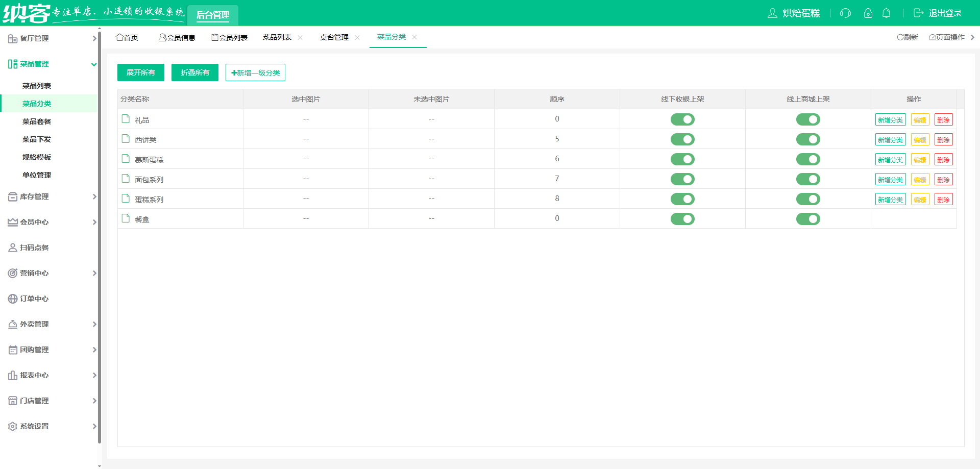This screenshot has height=469, width=980.
Task: Disable 线上商城上架 for 面包系列
Action: 808,179
